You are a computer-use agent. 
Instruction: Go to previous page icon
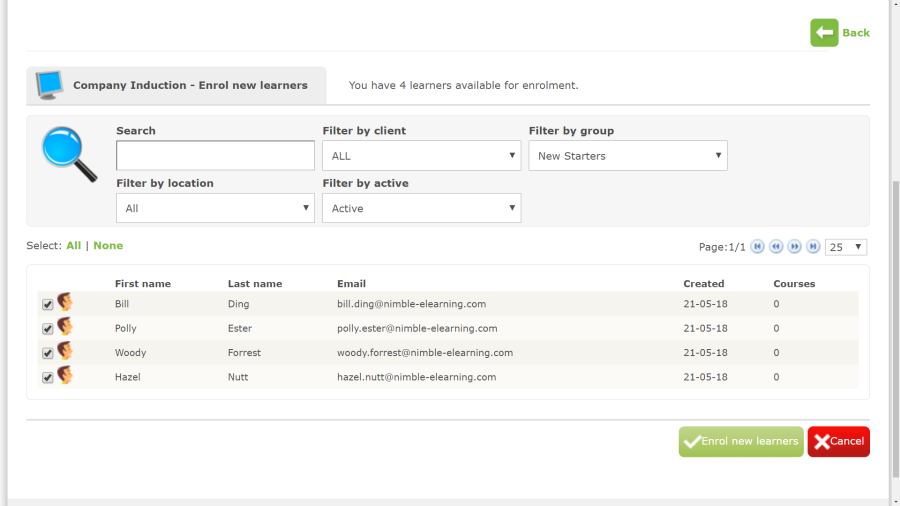(x=776, y=247)
